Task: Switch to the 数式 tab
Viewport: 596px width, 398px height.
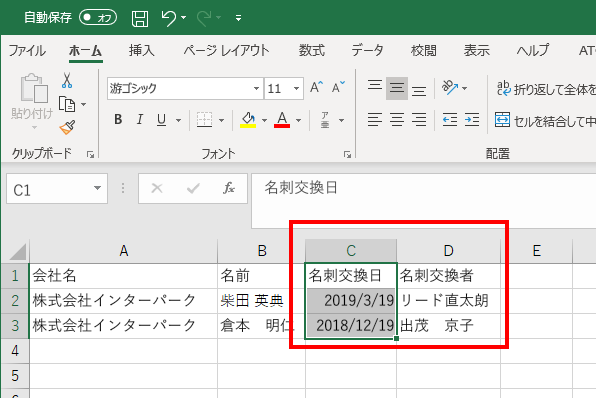Action: (311, 50)
